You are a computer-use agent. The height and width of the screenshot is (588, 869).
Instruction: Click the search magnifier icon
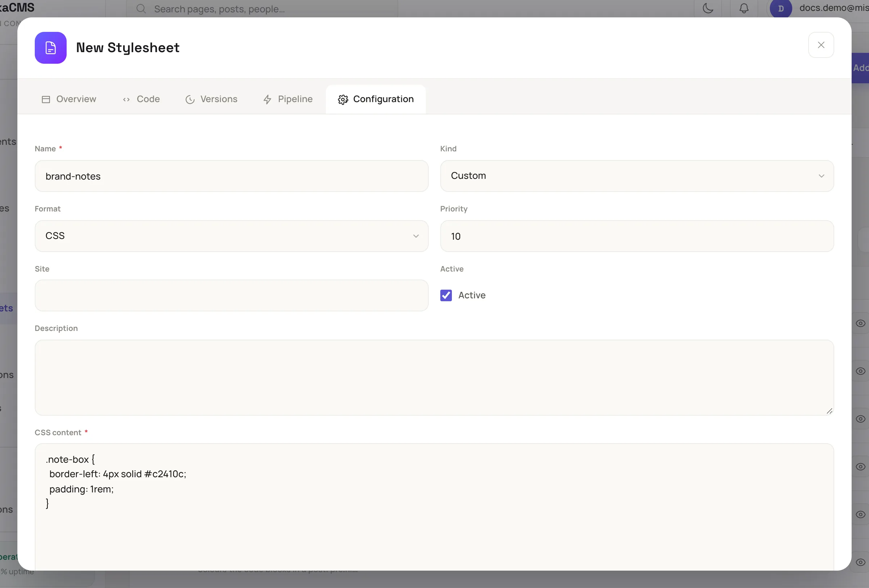pyautogui.click(x=141, y=9)
